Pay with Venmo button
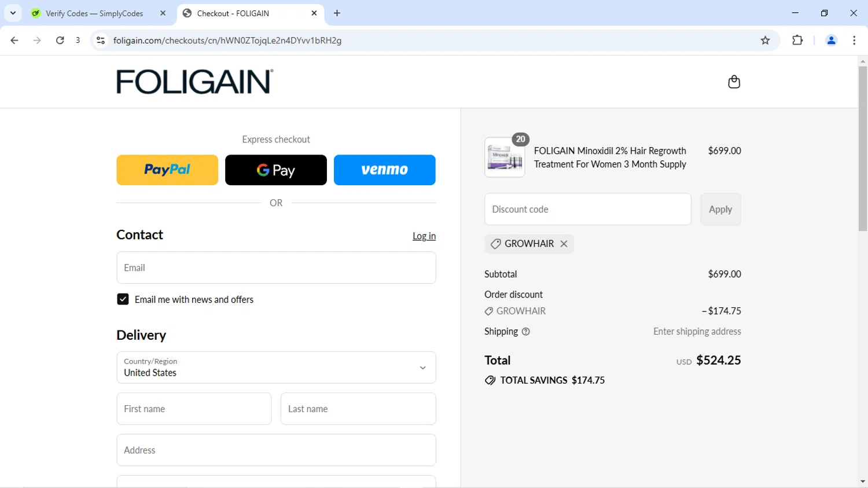This screenshot has height=488, width=868. tap(385, 170)
